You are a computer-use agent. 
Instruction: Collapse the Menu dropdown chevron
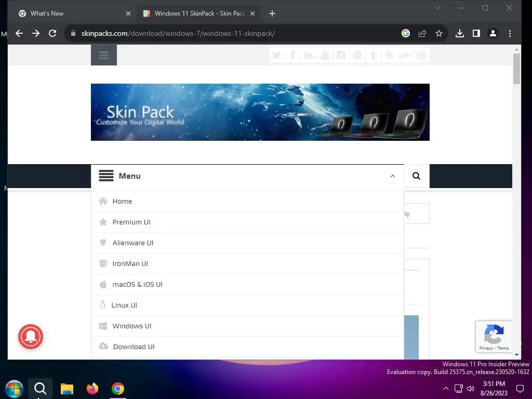[393, 176]
